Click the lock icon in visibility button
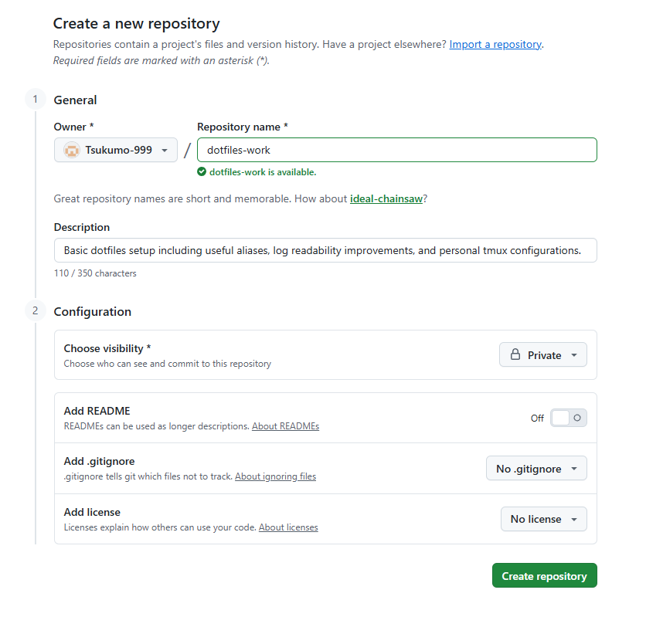 [x=515, y=355]
